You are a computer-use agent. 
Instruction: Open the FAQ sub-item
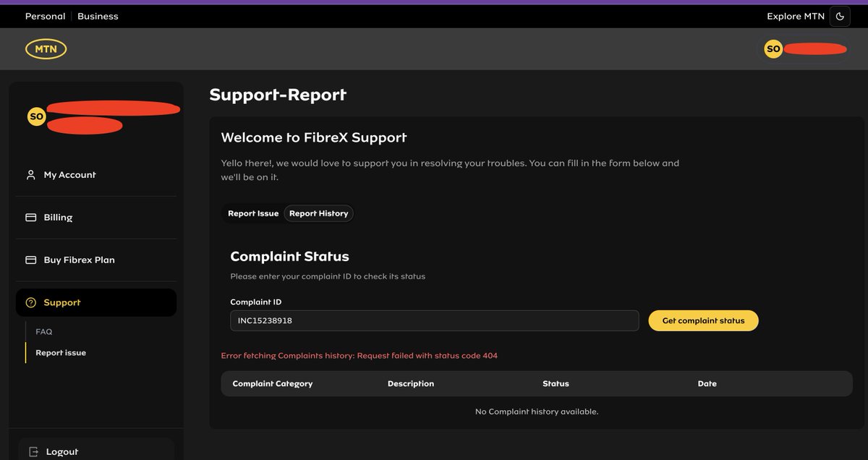coord(44,331)
